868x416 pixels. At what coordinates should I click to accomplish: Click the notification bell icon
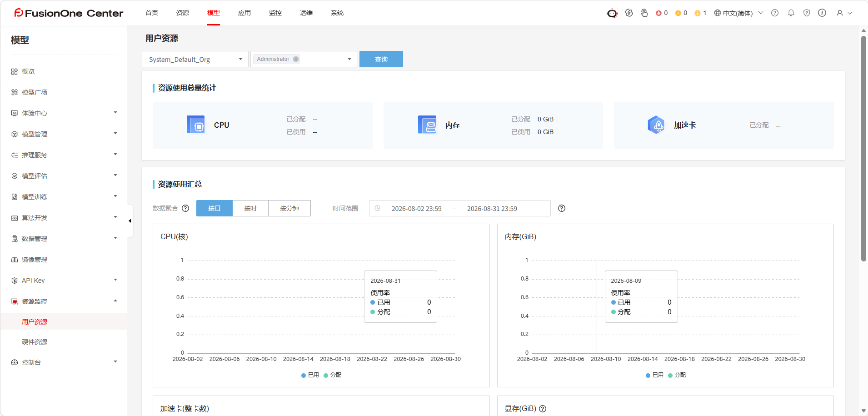(x=791, y=13)
